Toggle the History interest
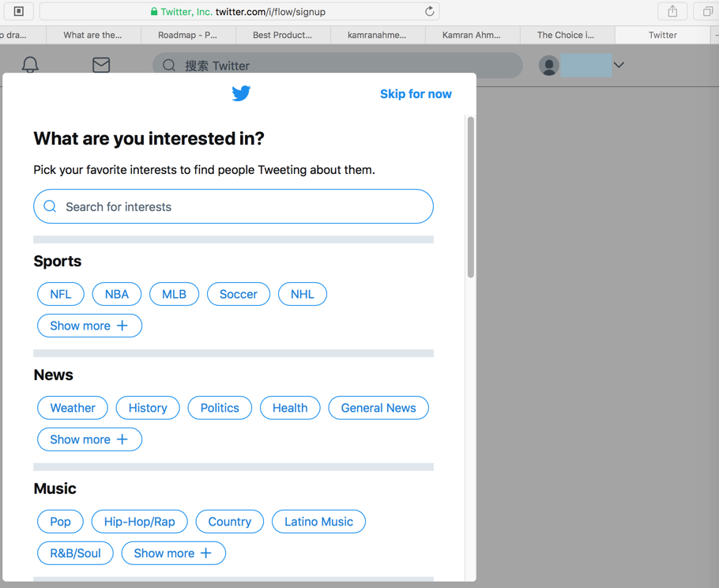This screenshot has width=719, height=588. (x=148, y=408)
